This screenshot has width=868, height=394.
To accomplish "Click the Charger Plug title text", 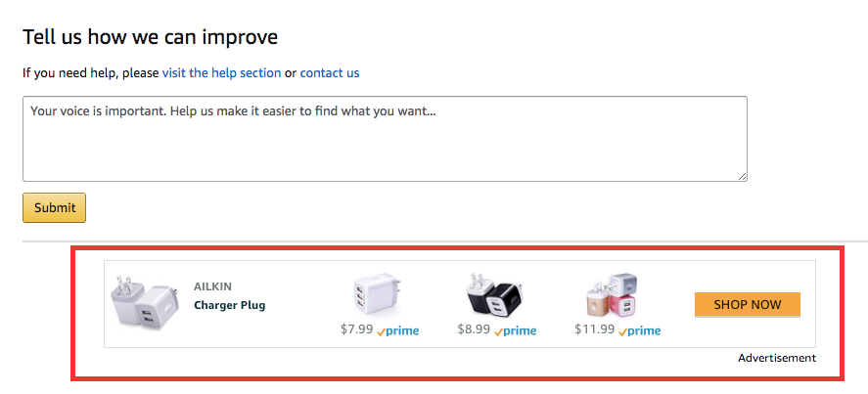I will pos(229,305).
